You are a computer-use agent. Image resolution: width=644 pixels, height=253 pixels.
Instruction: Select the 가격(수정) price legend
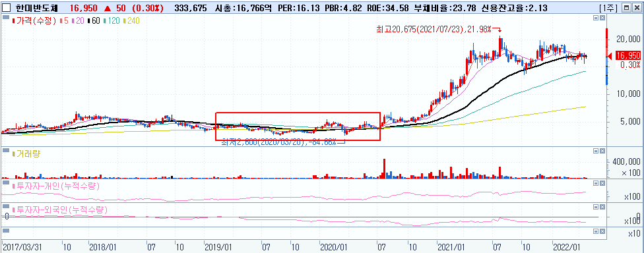(34, 21)
